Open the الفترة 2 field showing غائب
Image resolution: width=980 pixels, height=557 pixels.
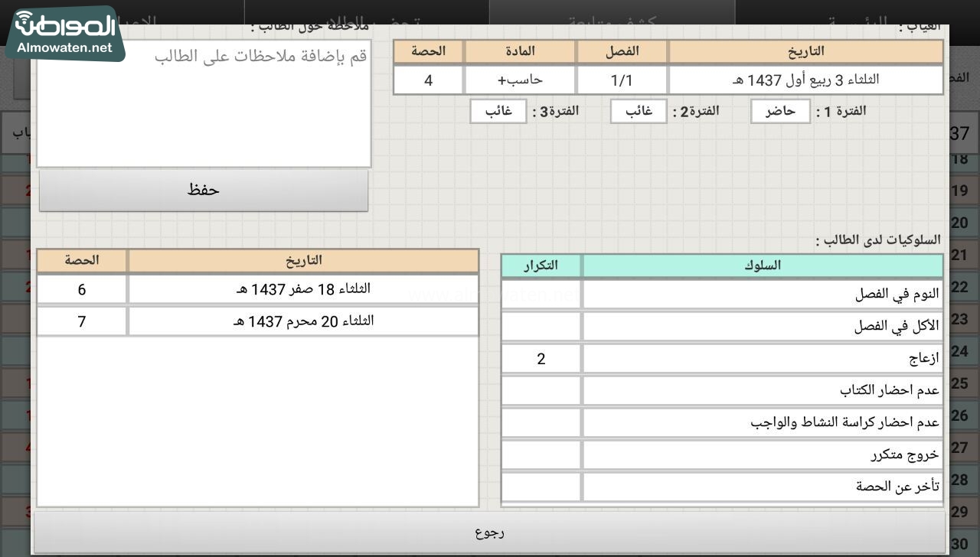pyautogui.click(x=639, y=112)
